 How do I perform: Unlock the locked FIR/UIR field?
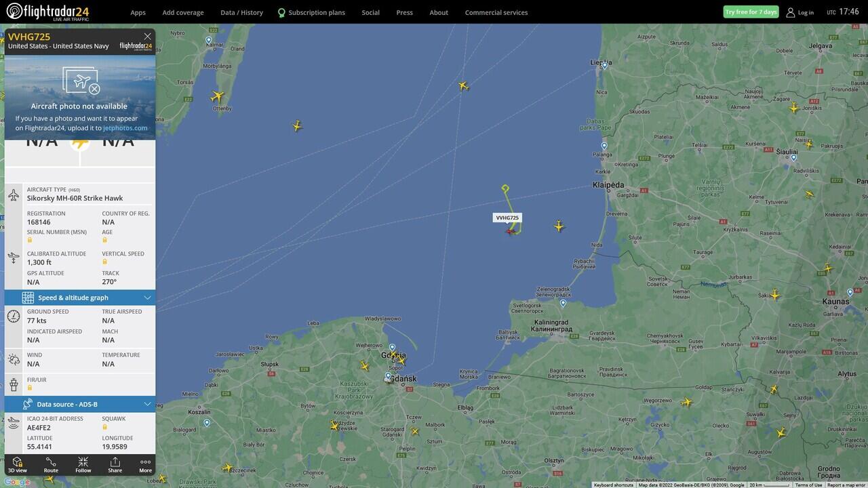[30, 388]
